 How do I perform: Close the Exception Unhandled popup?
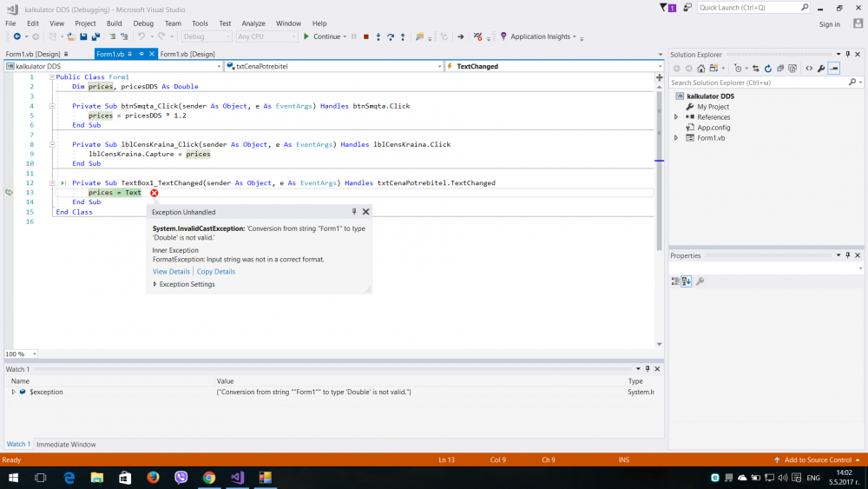click(x=366, y=212)
